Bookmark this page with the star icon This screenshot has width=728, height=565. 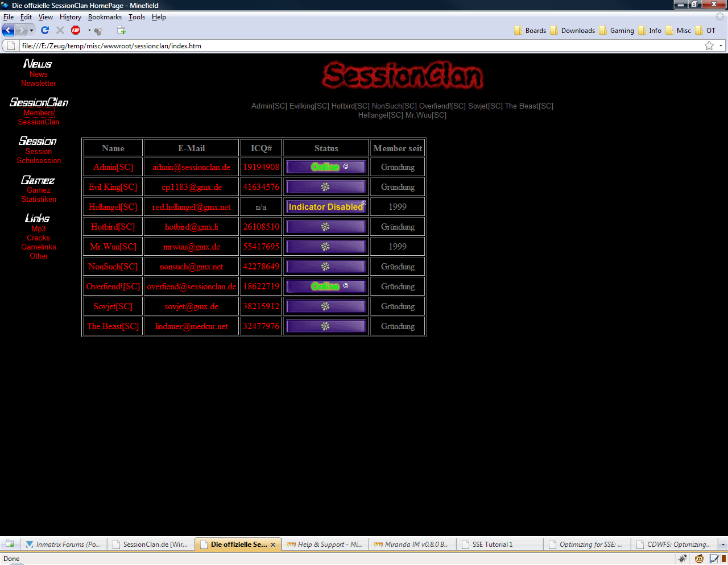[x=709, y=46]
